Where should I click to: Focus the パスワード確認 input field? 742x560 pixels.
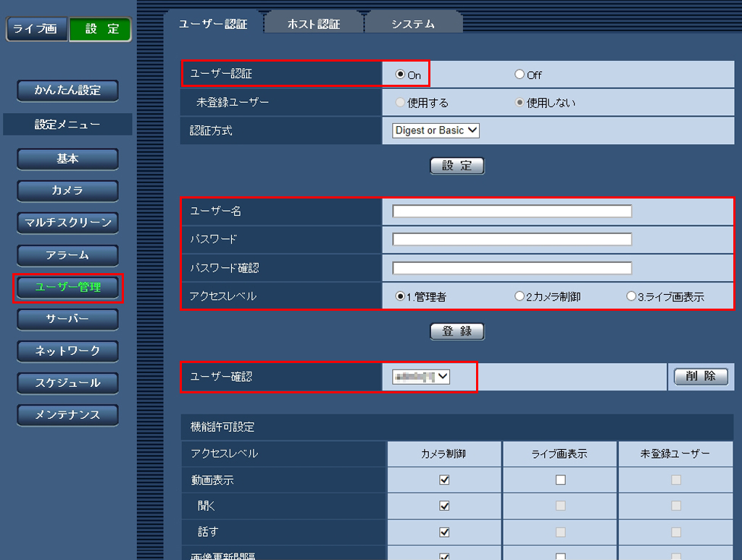click(x=512, y=268)
